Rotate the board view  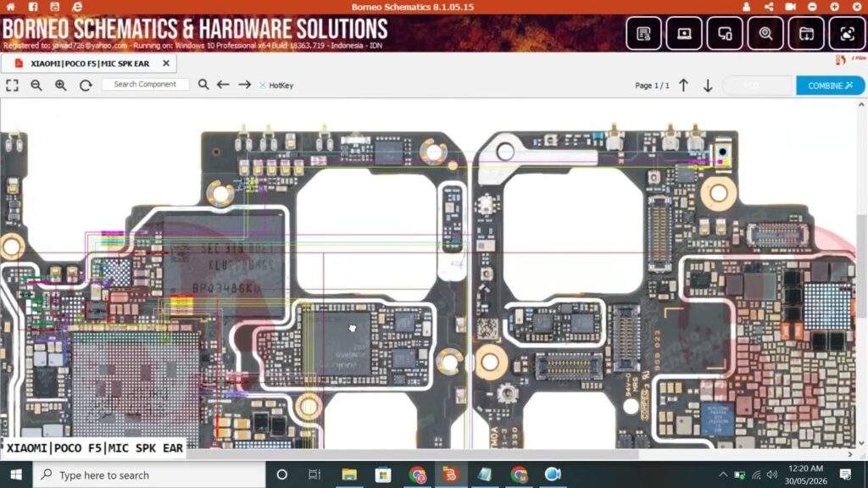coord(86,86)
